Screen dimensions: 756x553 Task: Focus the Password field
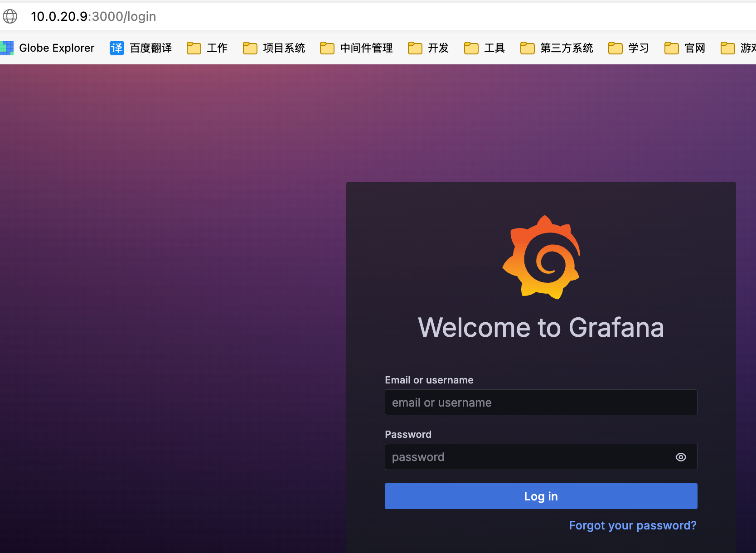pos(541,457)
